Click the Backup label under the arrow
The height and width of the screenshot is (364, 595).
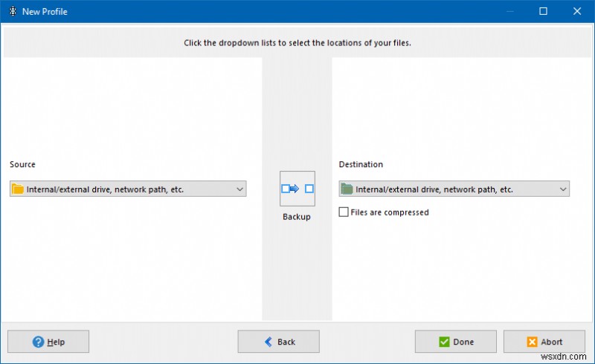(x=297, y=216)
